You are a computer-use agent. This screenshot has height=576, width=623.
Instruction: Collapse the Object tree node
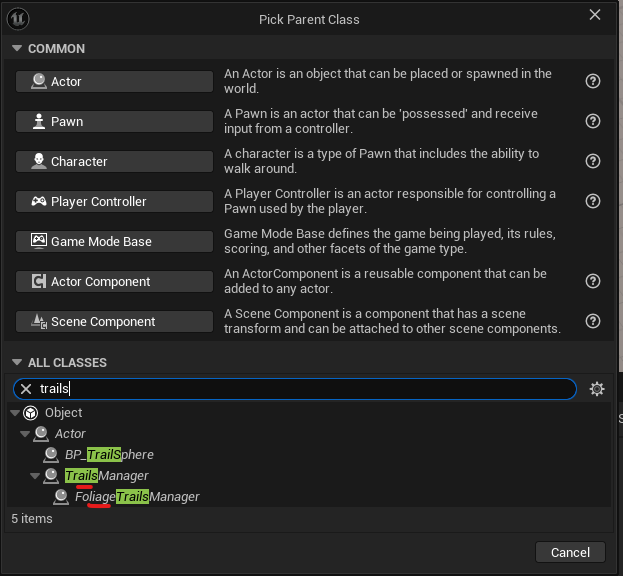pos(15,413)
